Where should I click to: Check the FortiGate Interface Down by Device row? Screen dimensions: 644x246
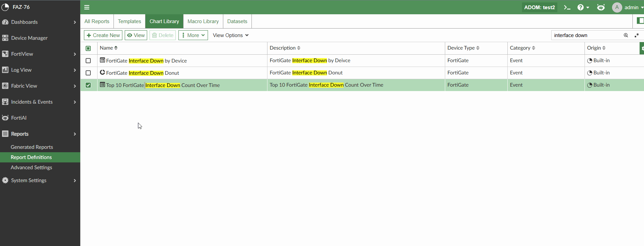(x=88, y=60)
